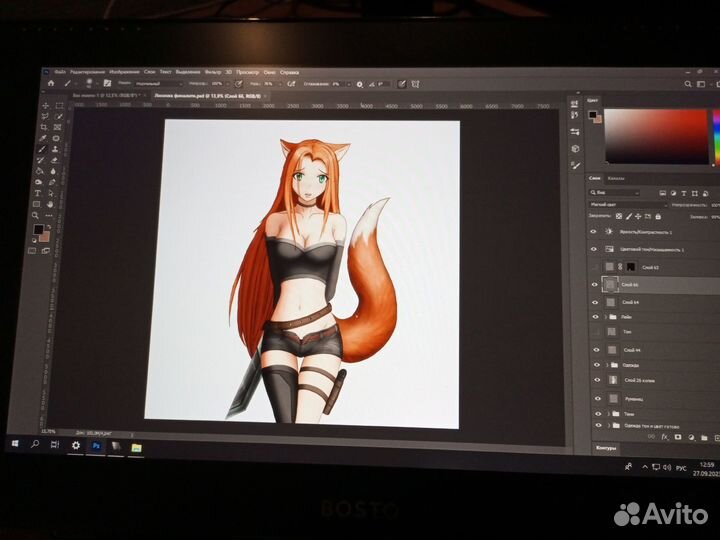Image resolution: width=720 pixels, height=540 pixels.
Task: Open the Слои menu
Action: click(x=149, y=72)
